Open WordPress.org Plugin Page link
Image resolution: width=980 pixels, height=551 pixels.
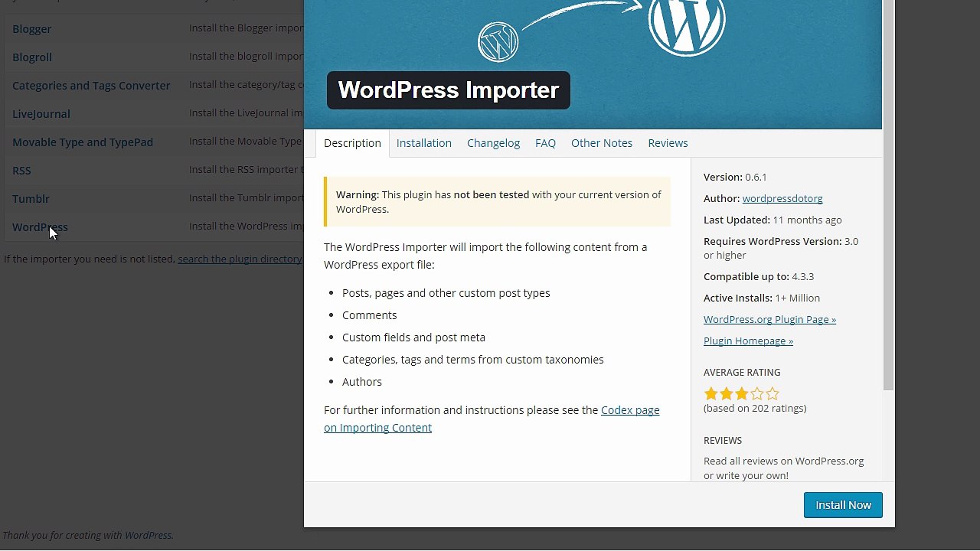(x=769, y=319)
